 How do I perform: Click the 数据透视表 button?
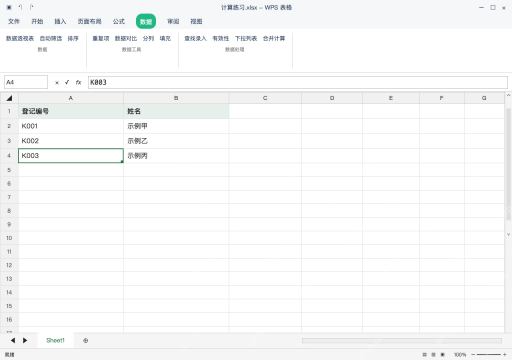pyautogui.click(x=20, y=39)
